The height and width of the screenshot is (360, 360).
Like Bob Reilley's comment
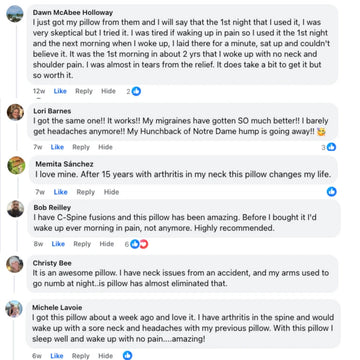[58, 244]
